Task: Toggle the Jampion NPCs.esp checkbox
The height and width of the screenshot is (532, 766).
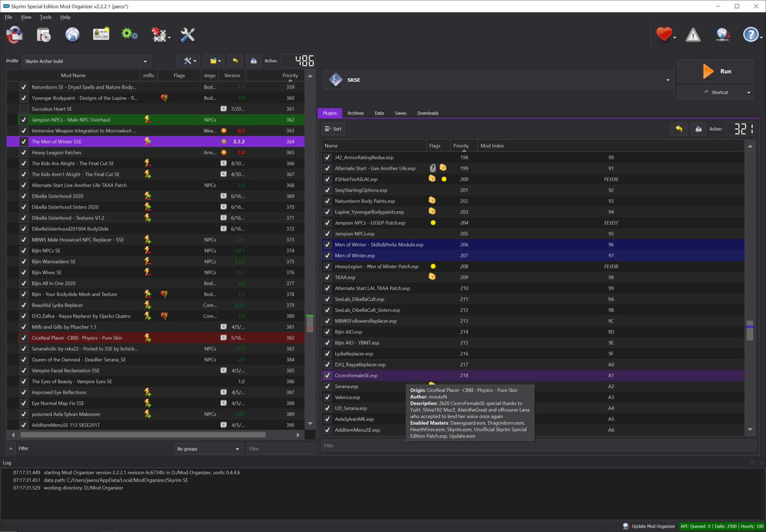Action: (328, 233)
